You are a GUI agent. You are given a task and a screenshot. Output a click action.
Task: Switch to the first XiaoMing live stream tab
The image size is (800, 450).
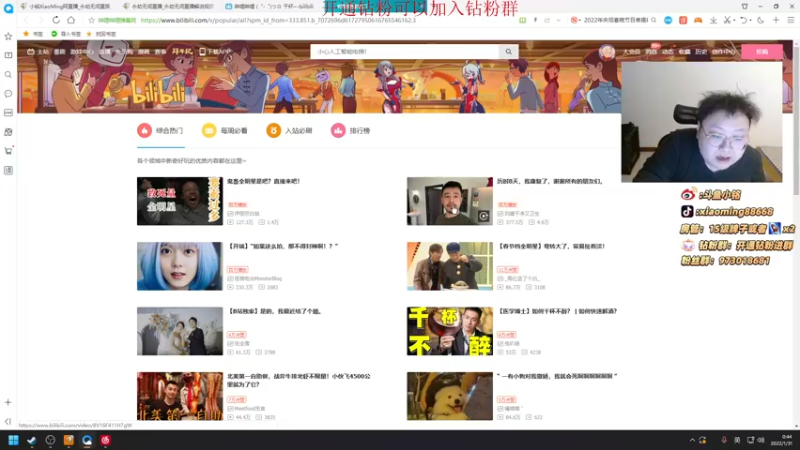65,6
